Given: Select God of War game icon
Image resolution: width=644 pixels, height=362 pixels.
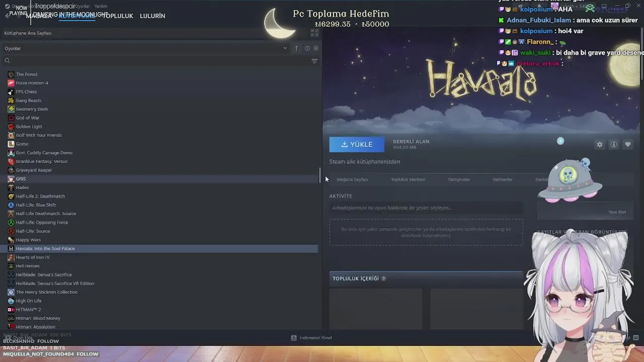Looking at the screenshot, I should 11,118.
